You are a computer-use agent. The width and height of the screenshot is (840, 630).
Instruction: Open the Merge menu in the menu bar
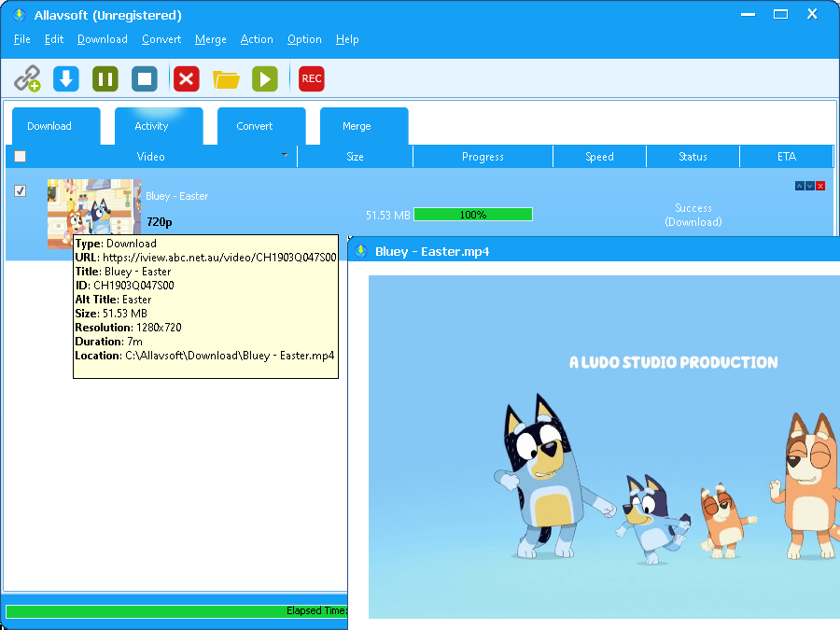coord(211,39)
